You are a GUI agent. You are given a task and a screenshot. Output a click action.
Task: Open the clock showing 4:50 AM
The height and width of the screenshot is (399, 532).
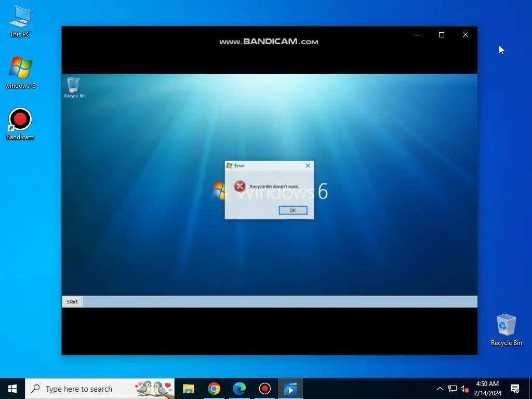click(487, 389)
